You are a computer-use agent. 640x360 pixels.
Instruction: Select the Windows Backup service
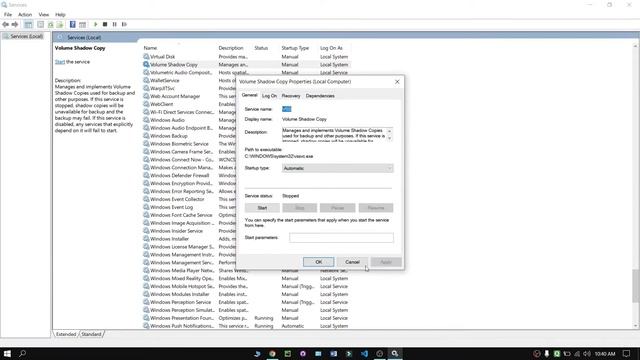tap(169, 136)
